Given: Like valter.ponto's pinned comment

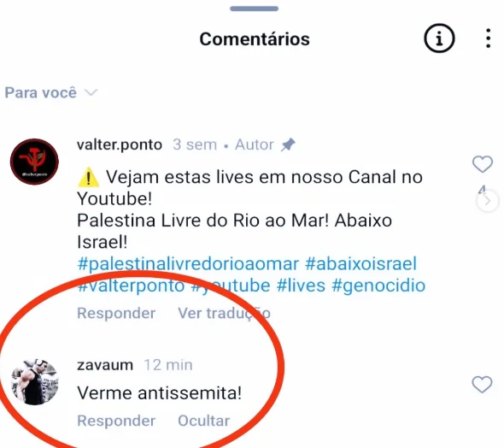Looking at the screenshot, I should [x=482, y=163].
